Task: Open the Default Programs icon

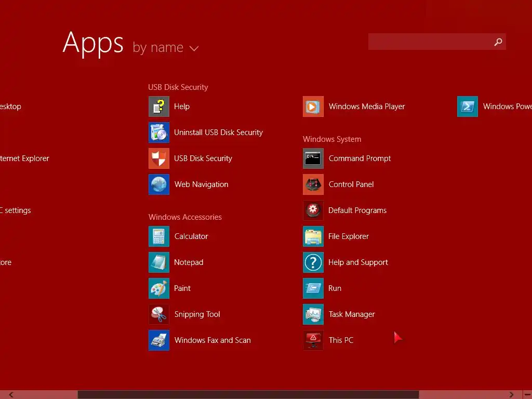Action: pyautogui.click(x=313, y=210)
